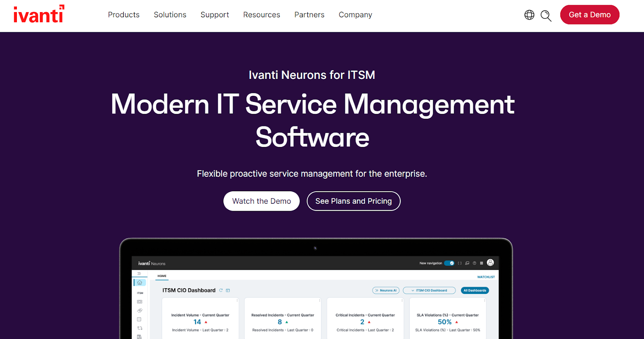Open site search with magnifier icon
The height and width of the screenshot is (339, 644).
[x=546, y=16]
